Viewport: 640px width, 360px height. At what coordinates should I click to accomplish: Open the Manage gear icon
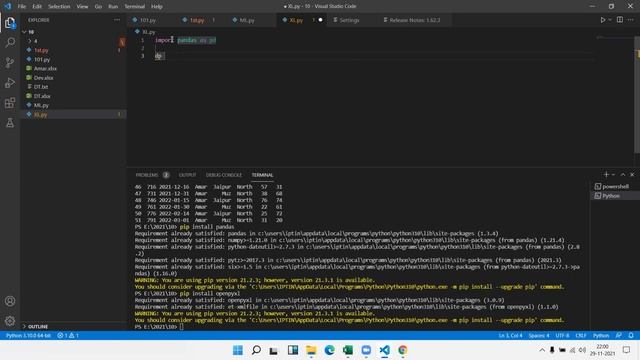10,321
